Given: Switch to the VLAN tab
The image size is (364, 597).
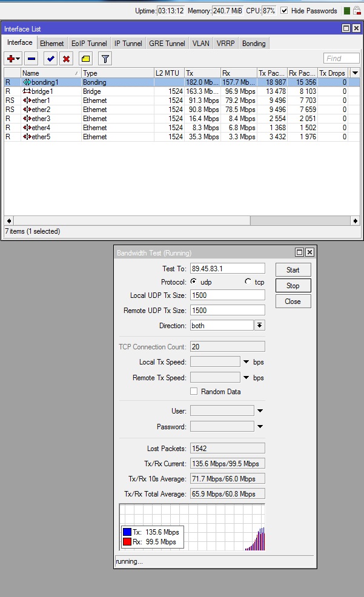Looking at the screenshot, I should (200, 44).
